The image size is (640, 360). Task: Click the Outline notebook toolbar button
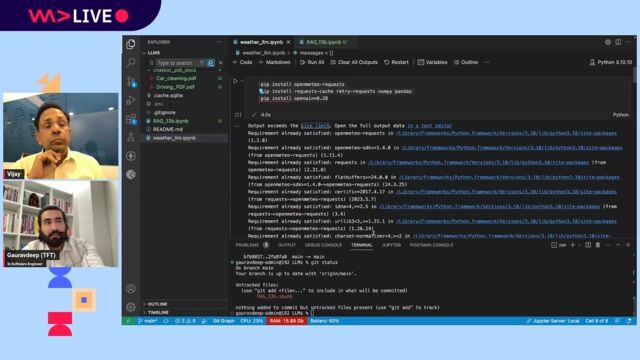(466, 62)
